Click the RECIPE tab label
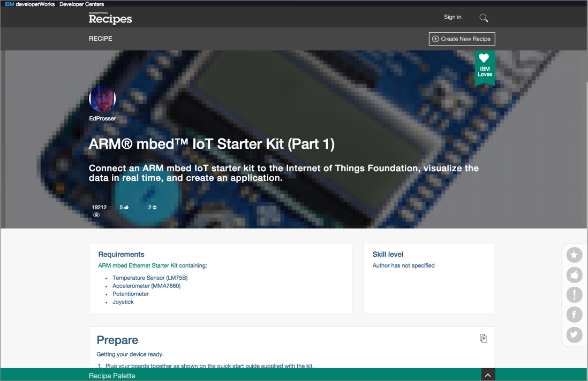The width and height of the screenshot is (588, 381). (x=101, y=39)
